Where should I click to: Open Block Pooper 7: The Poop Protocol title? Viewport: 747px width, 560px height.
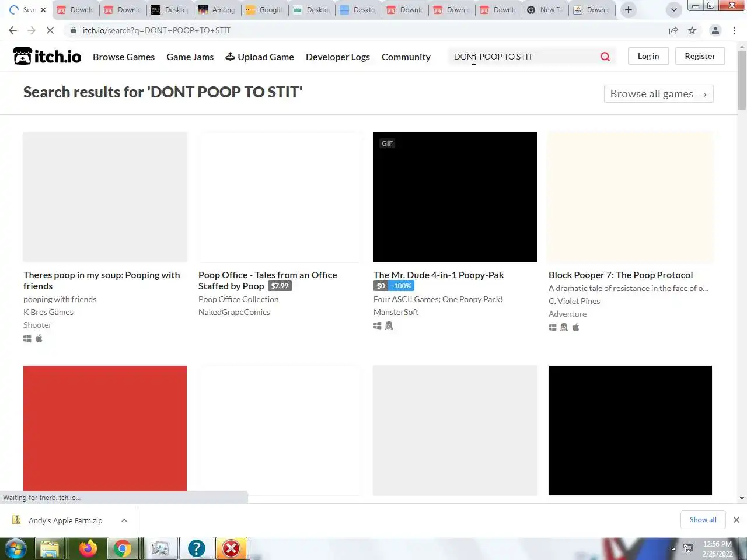[x=620, y=275]
